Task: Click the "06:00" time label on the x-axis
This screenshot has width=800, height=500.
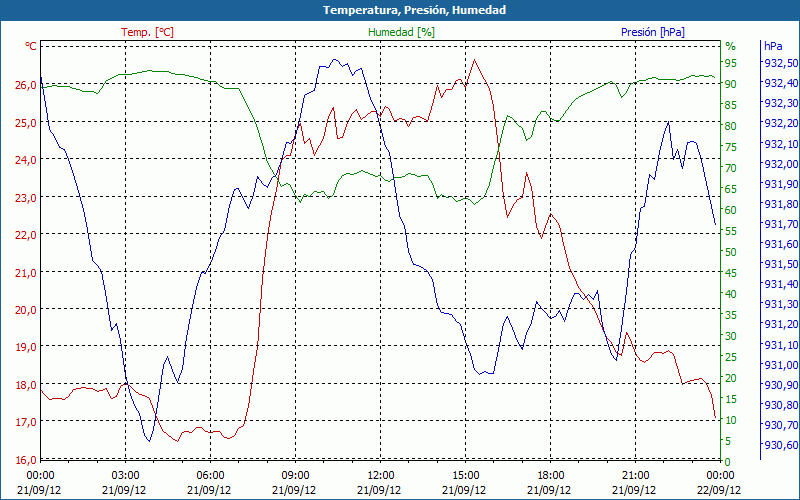Action: point(210,476)
